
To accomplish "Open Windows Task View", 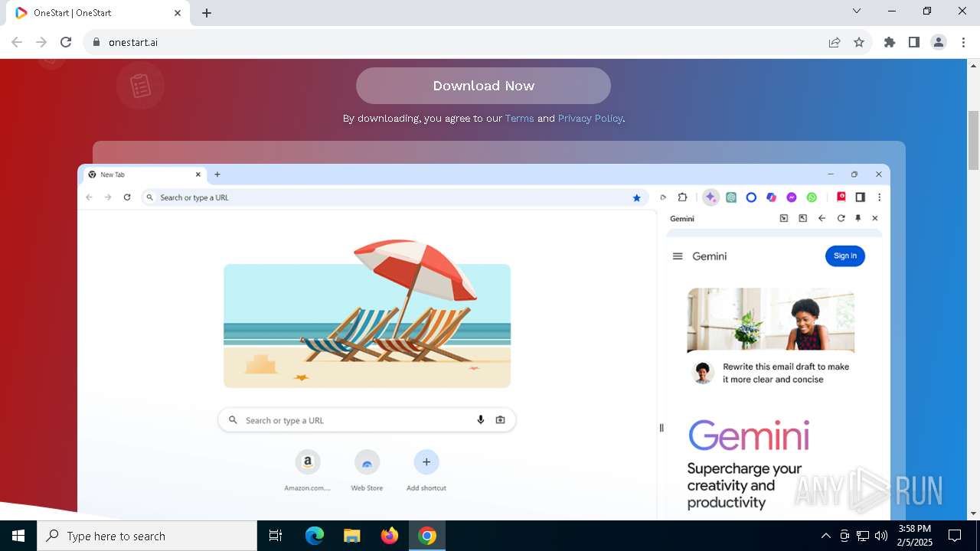I will pyautogui.click(x=276, y=536).
